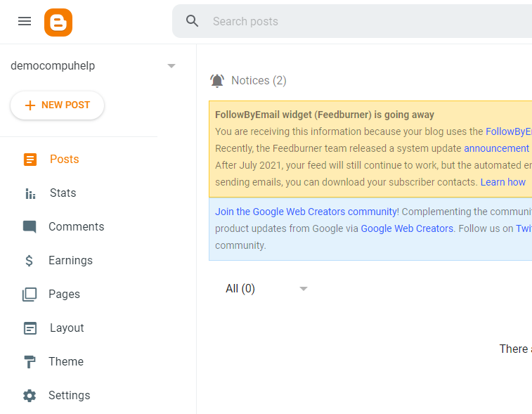Click the Pages stacked sheets icon
Screen dimensions: 532x414
(x=30, y=295)
